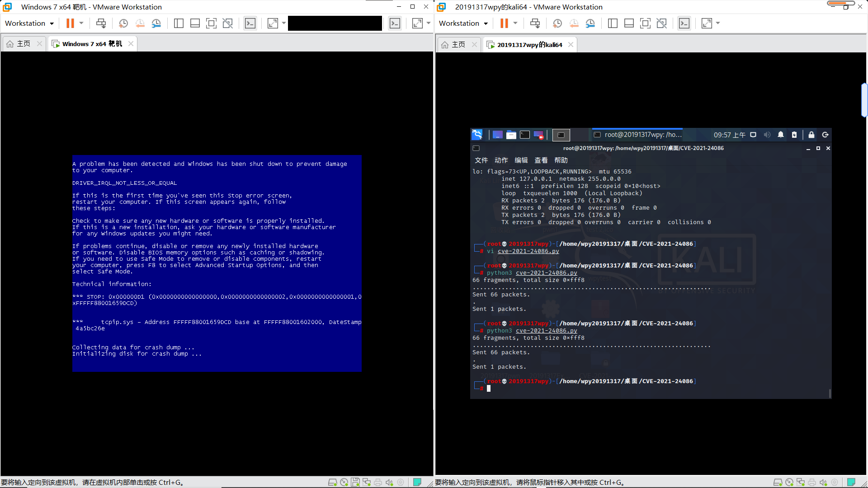Pause the kali64 virtual machine
The width and height of the screenshot is (868, 488).
point(504,23)
